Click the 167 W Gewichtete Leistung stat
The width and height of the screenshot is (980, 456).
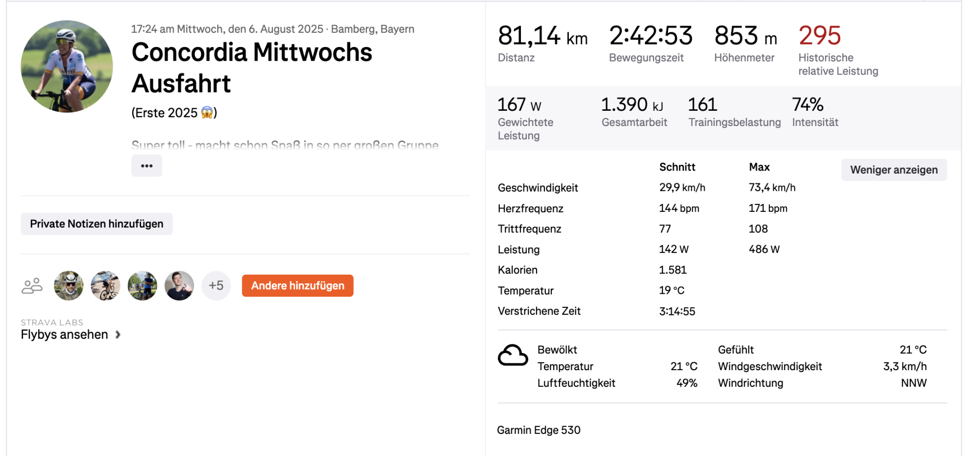click(519, 105)
